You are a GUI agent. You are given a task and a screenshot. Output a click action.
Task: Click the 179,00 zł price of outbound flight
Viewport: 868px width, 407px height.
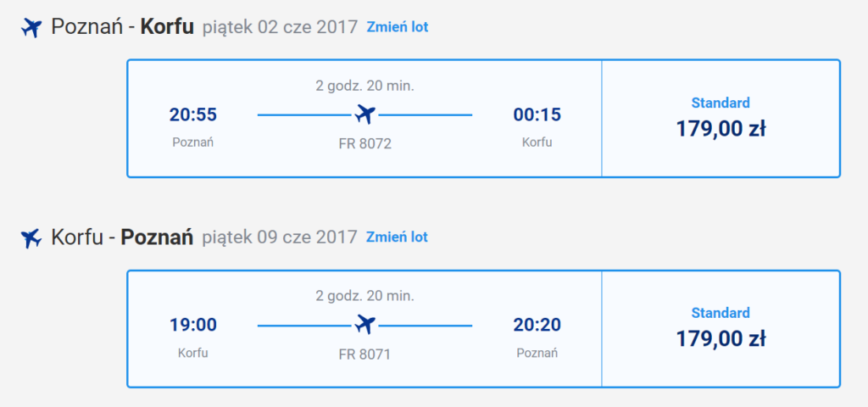(x=721, y=129)
